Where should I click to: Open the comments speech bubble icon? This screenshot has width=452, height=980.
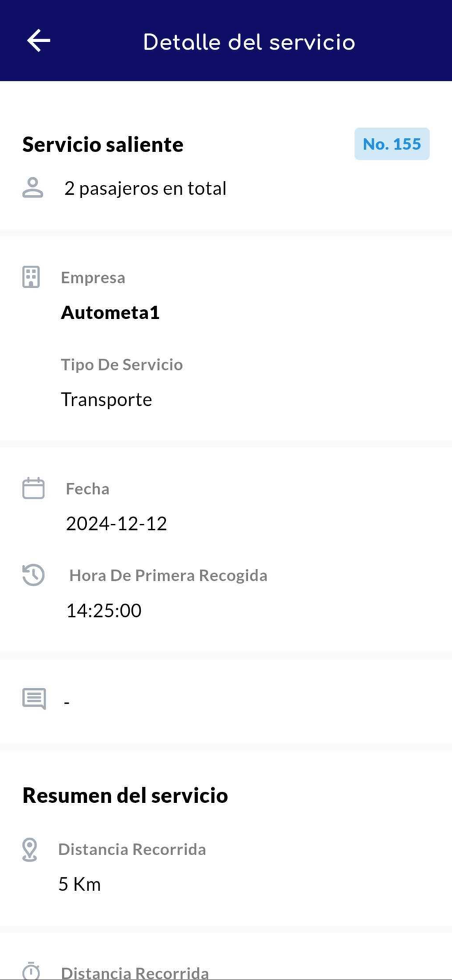click(32, 698)
